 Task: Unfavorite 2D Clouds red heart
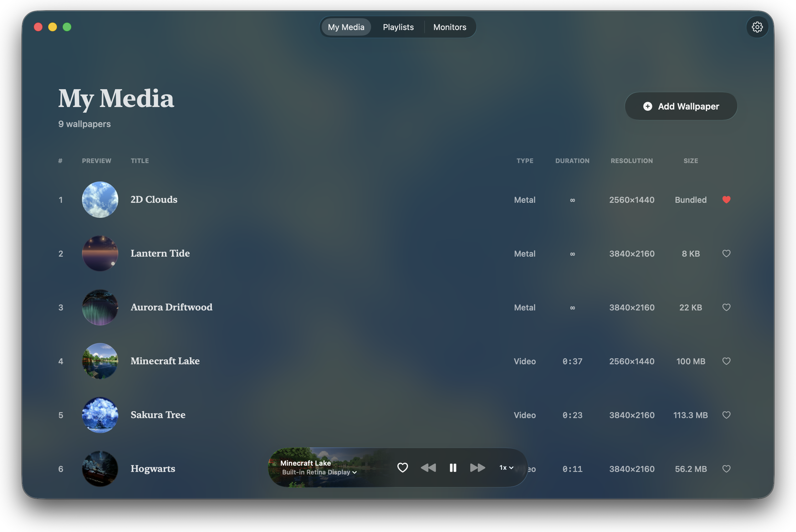tap(726, 200)
